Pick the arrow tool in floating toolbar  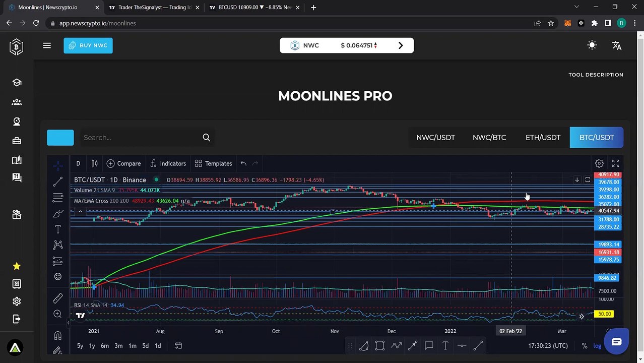pyautogui.click(x=413, y=346)
